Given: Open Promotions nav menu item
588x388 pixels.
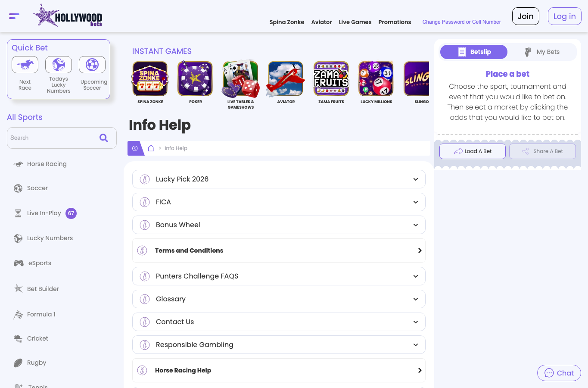Looking at the screenshot, I should point(395,22).
